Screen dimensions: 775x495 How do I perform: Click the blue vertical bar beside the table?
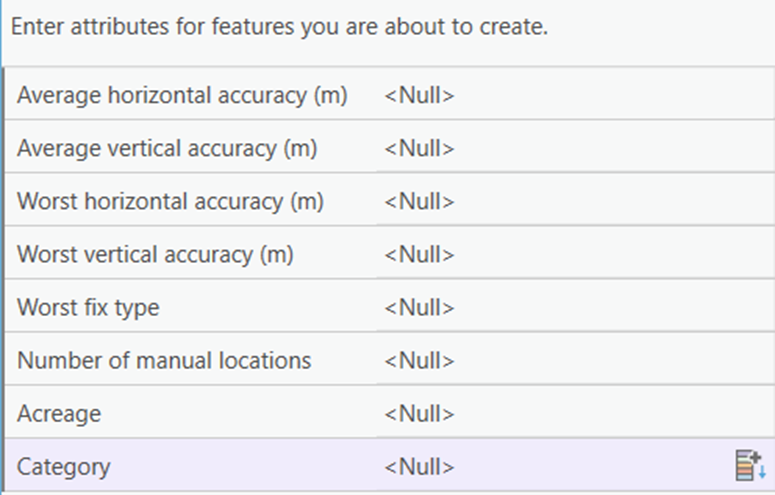(x=2, y=279)
